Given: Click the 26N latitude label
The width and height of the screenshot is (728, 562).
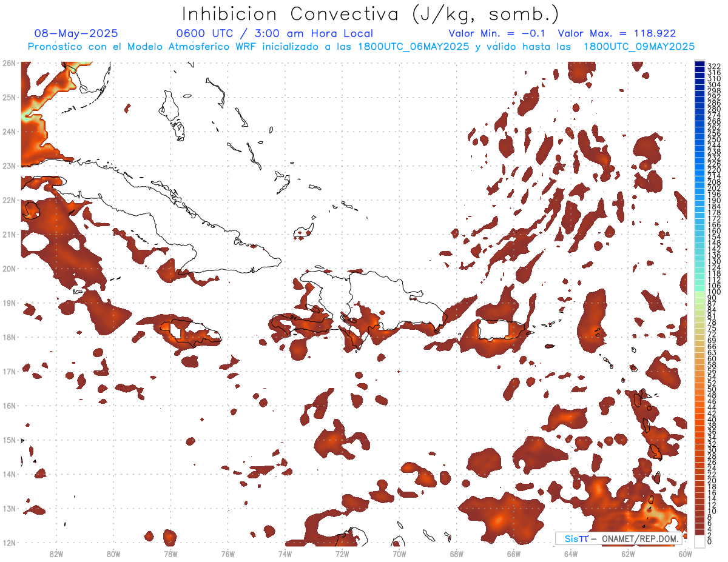Looking at the screenshot, I should point(9,63).
